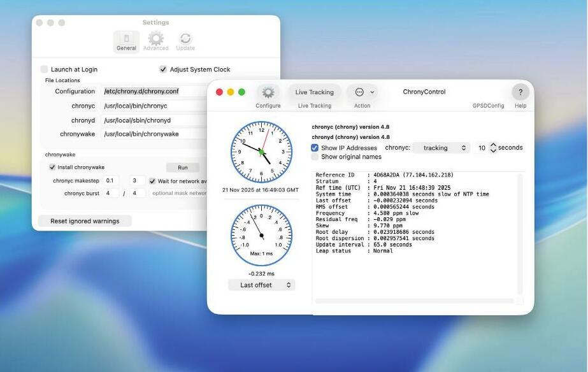588x372 pixels.
Task: Click the chronyc path field
Action: click(x=154, y=106)
